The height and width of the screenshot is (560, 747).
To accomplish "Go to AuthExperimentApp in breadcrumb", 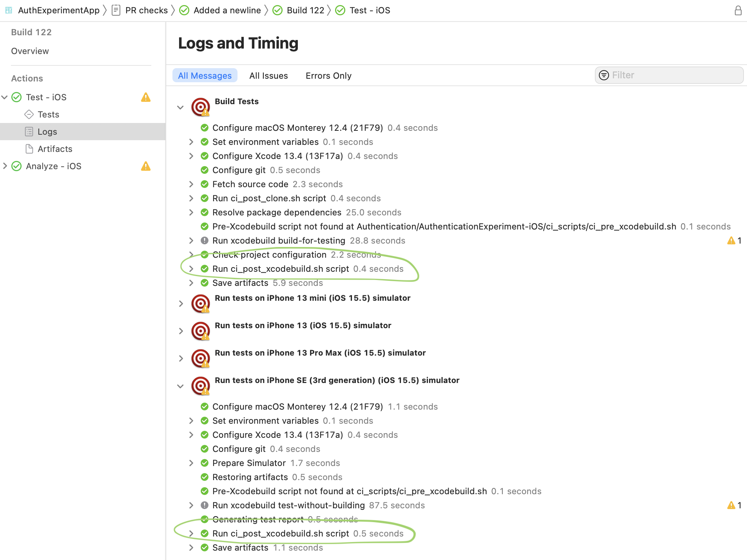I will [59, 11].
